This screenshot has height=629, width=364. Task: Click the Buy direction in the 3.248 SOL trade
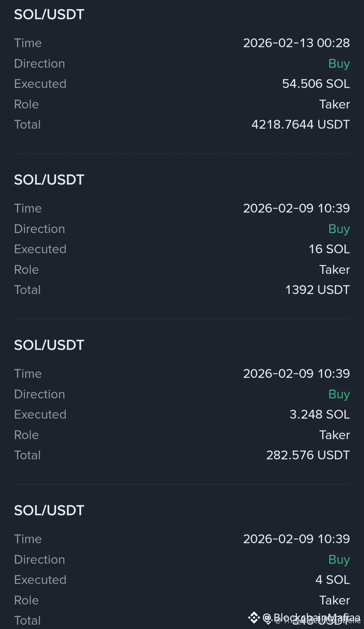[339, 395]
